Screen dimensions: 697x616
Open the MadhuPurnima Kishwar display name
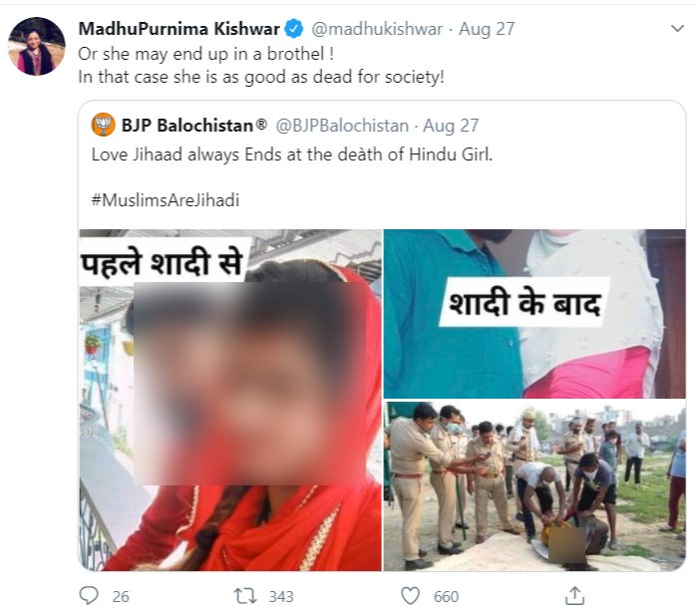179,29
